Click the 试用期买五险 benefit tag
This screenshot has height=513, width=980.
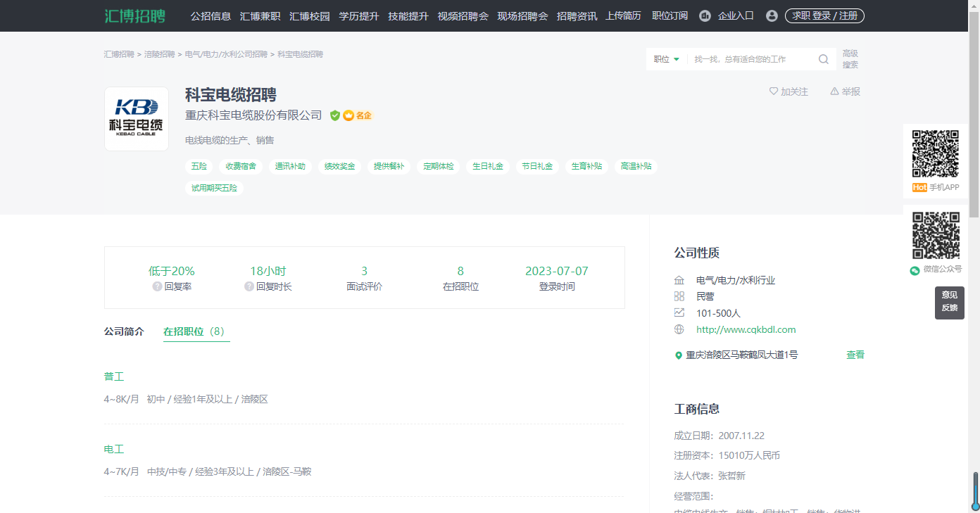214,188
